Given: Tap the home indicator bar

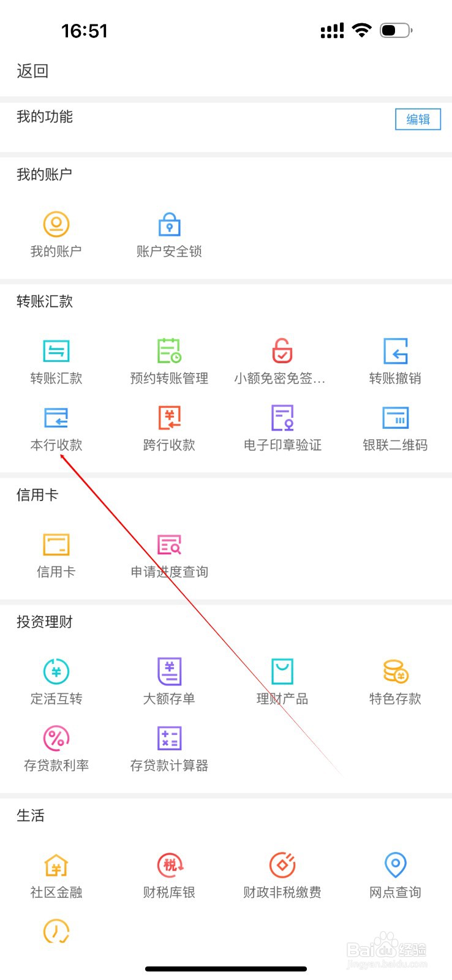Looking at the screenshot, I should (226, 969).
